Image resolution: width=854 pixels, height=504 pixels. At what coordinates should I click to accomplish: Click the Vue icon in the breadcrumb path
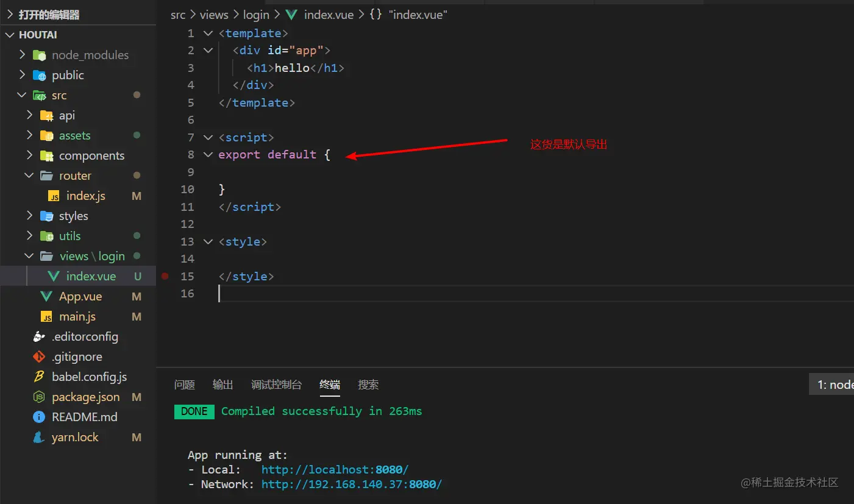(292, 15)
